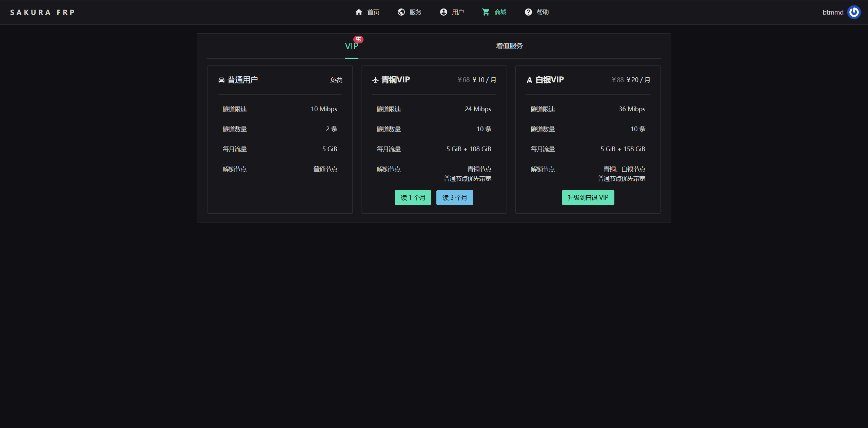Switch to the VIP tab
The width and height of the screenshot is (868, 428).
tap(351, 46)
